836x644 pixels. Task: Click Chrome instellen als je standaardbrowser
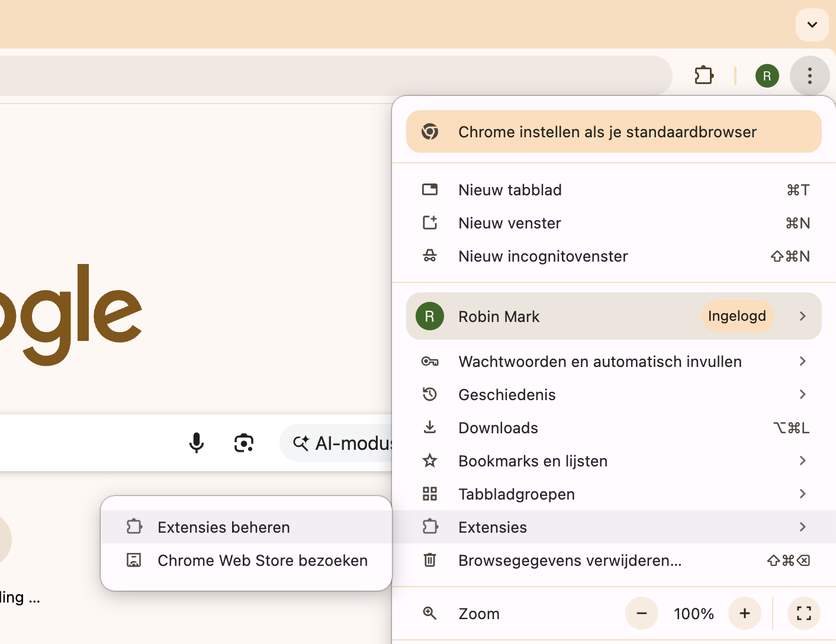606,131
